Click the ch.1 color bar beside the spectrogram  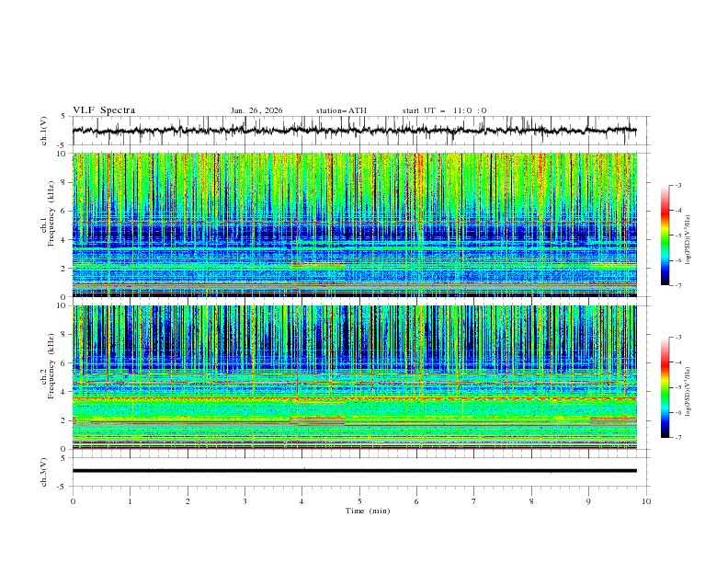click(x=665, y=235)
